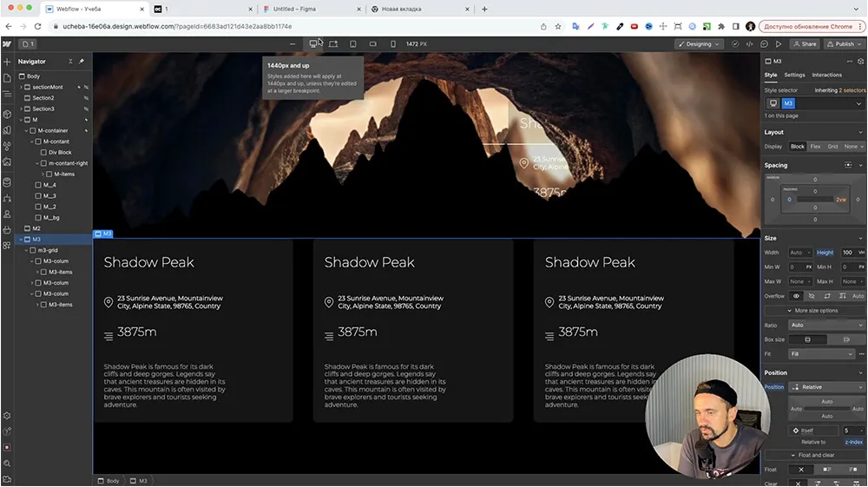Image resolution: width=868 pixels, height=487 pixels.
Task: Expand the M-items tree item
Action: click(x=43, y=174)
